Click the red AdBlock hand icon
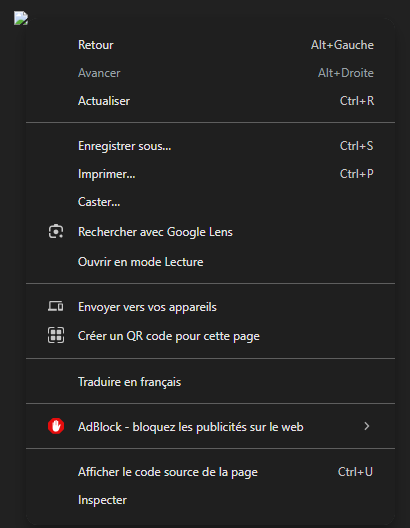This screenshot has width=410, height=528. tap(56, 426)
